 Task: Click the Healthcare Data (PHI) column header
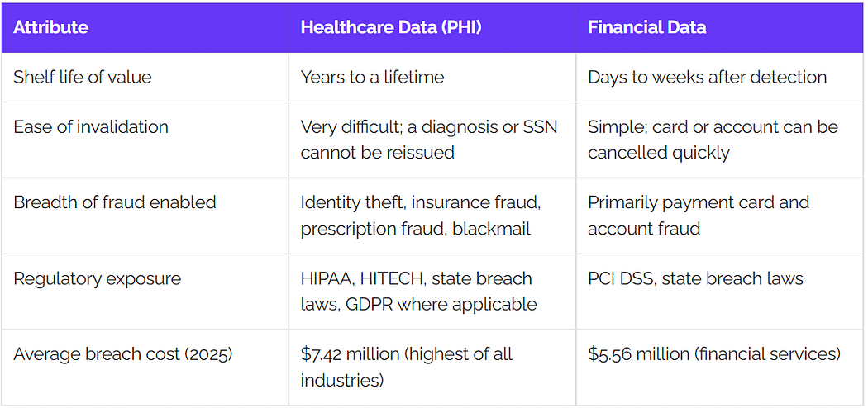432,27
